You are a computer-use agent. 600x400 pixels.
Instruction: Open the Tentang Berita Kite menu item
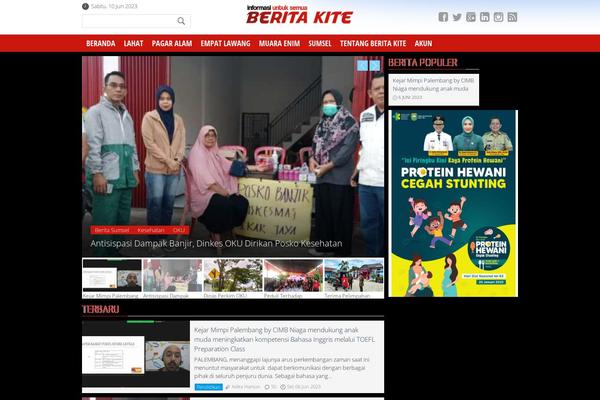point(373,44)
